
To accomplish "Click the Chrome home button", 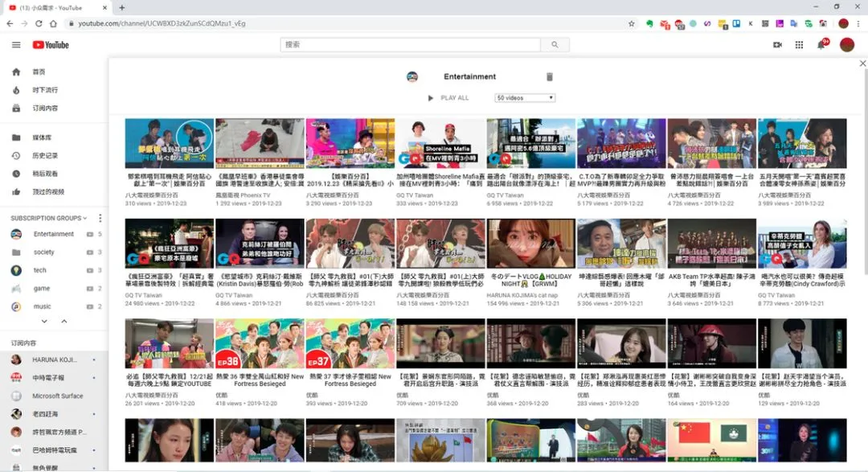I will click(x=53, y=23).
